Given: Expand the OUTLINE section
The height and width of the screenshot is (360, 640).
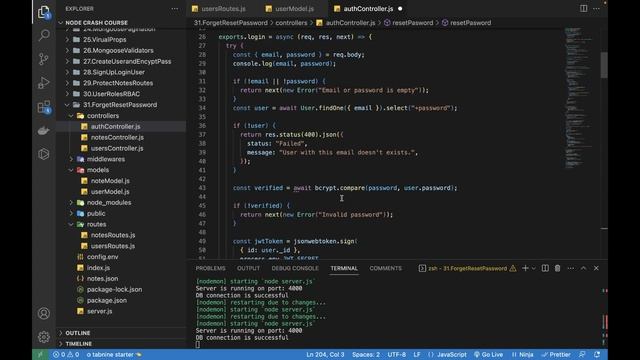Looking at the screenshot, I should click(x=121, y=333).
